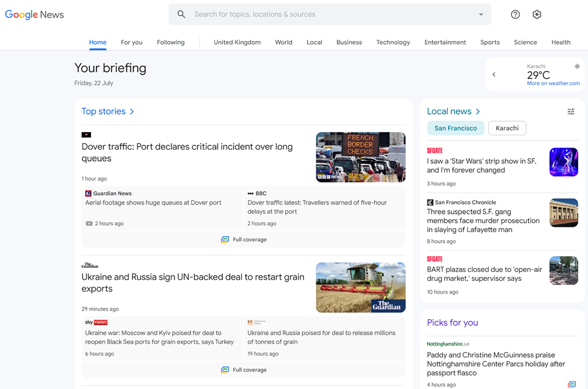Click the Sky News source logo

[96, 322]
